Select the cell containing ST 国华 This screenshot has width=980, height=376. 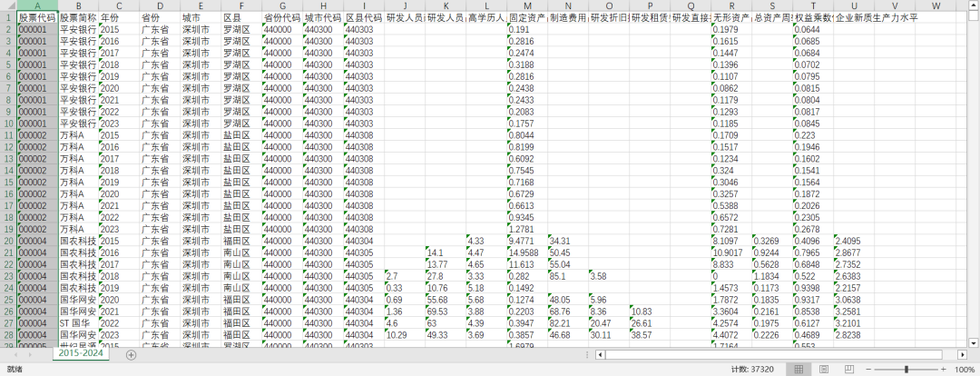(78, 323)
